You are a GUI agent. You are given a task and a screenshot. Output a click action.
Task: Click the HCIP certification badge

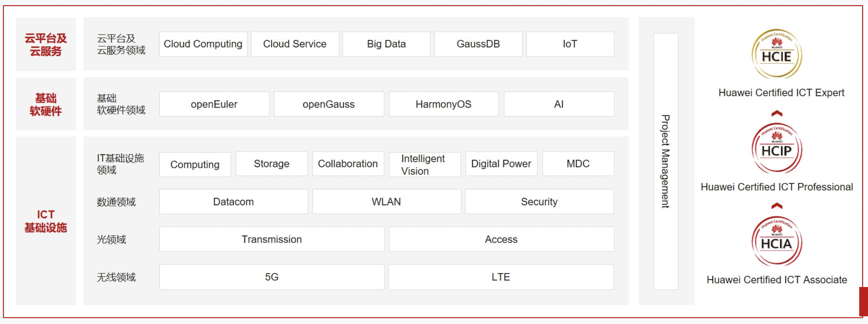coord(777,148)
